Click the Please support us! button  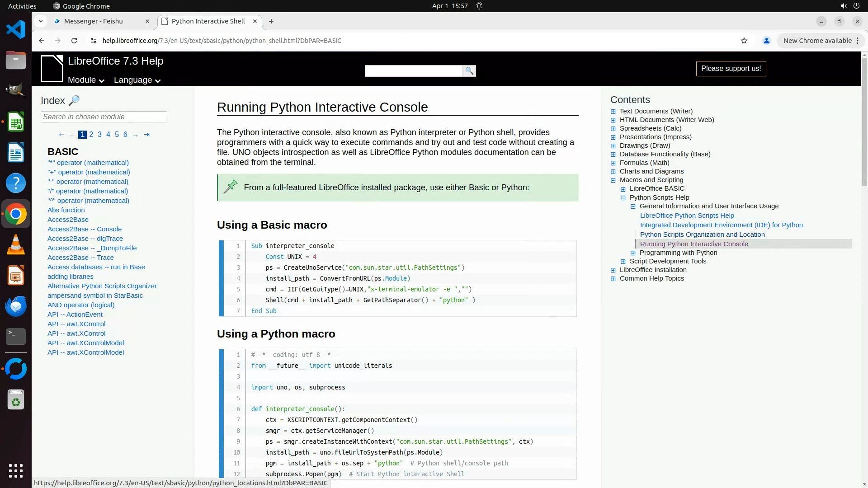731,69
